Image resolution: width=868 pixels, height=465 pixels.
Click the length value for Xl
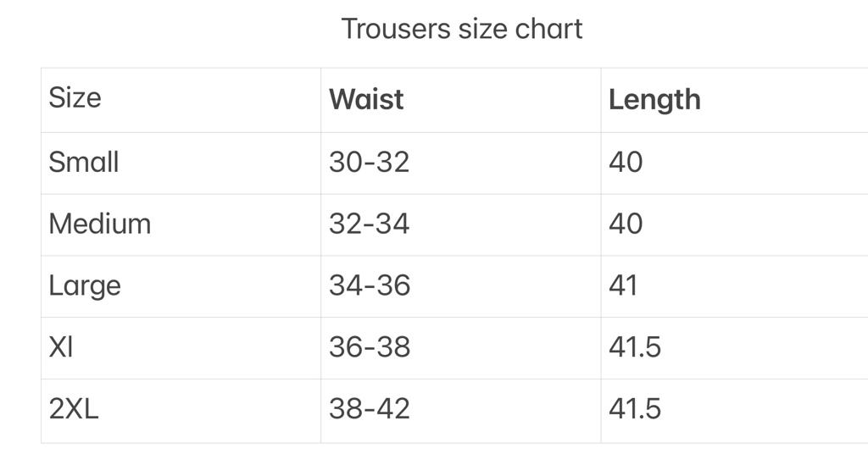click(x=634, y=346)
